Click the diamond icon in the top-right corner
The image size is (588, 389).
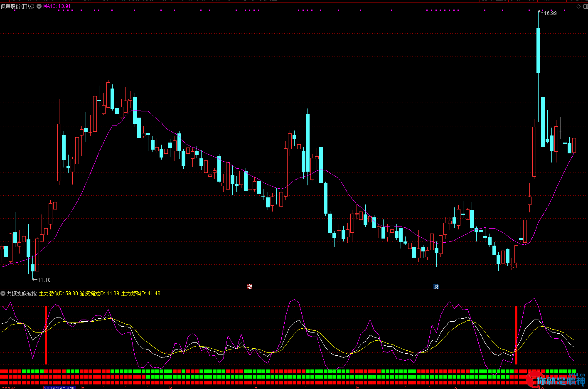(x=578, y=7)
